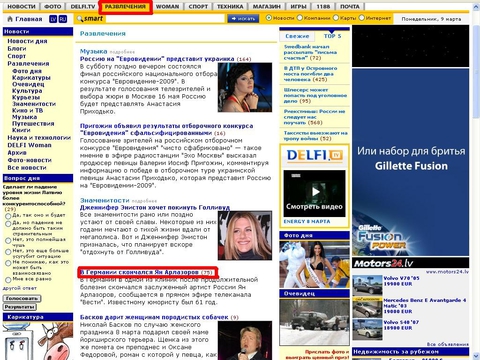Switch language with the RU icon
Image resolution: width=480 pixels, height=360 pixels.
click(x=63, y=19)
